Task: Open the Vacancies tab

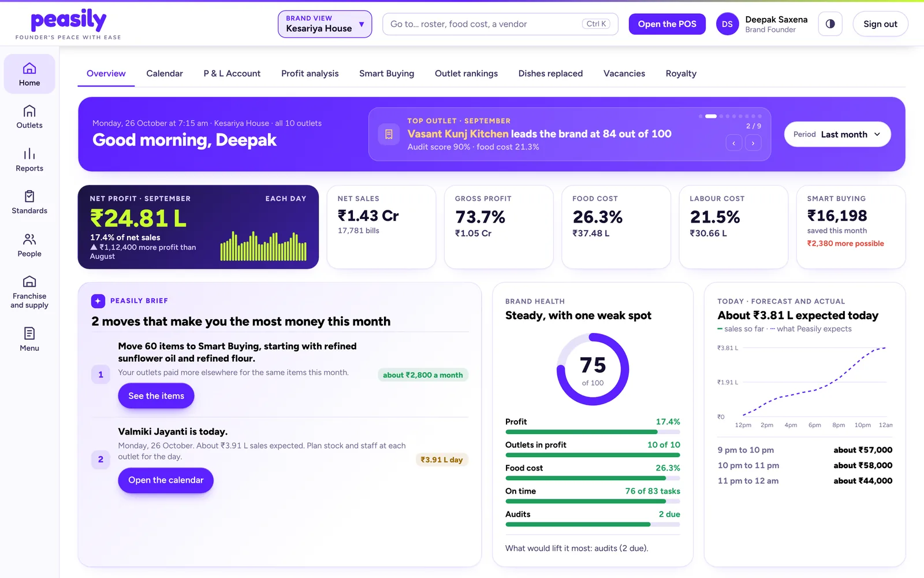Action: click(624, 73)
